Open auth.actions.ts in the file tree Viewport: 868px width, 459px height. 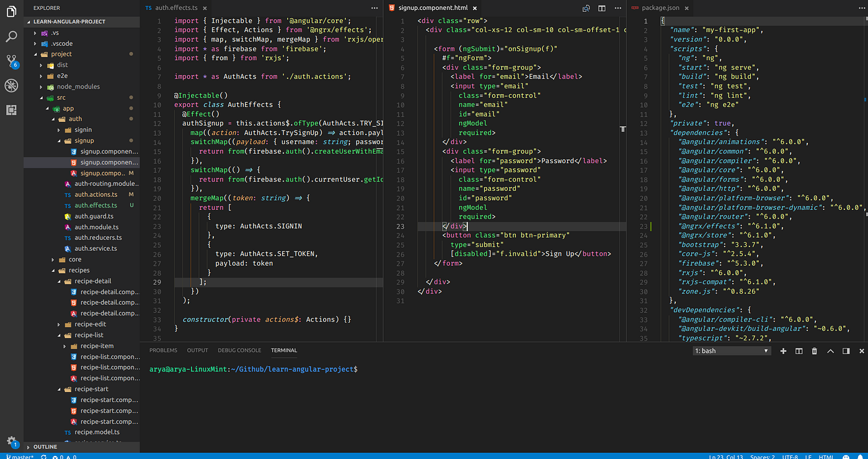click(x=95, y=195)
